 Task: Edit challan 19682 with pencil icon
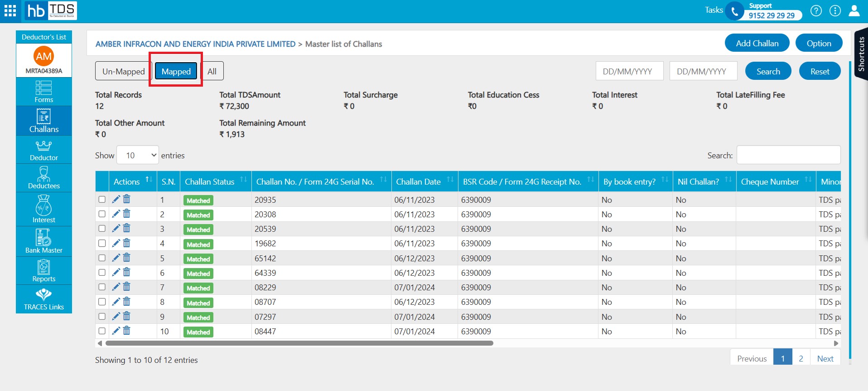[116, 243]
